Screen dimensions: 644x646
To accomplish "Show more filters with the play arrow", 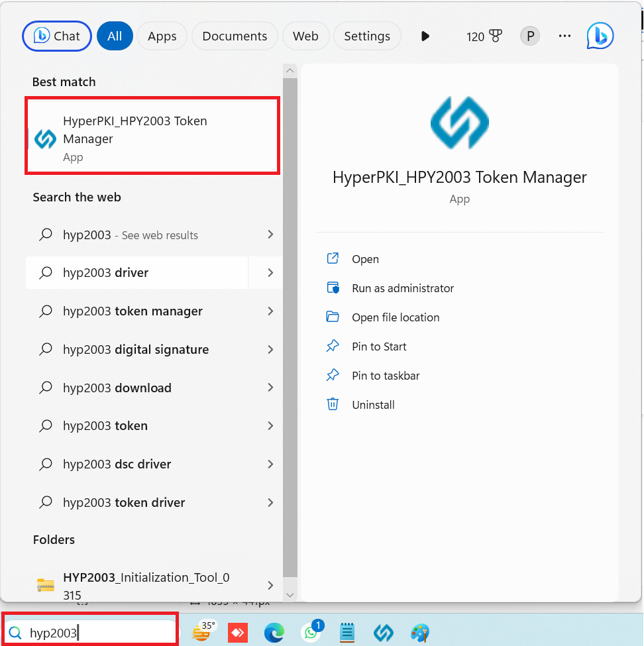I will [x=425, y=36].
